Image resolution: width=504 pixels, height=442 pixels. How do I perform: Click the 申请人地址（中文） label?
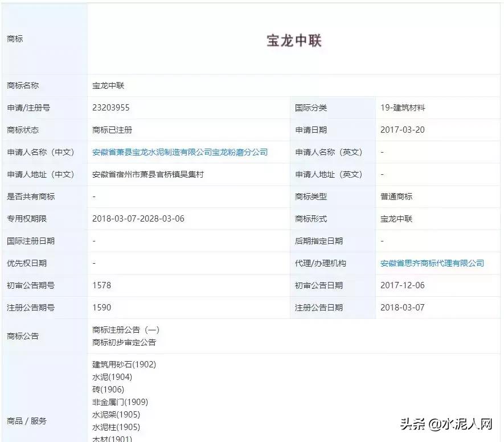[x=41, y=174]
